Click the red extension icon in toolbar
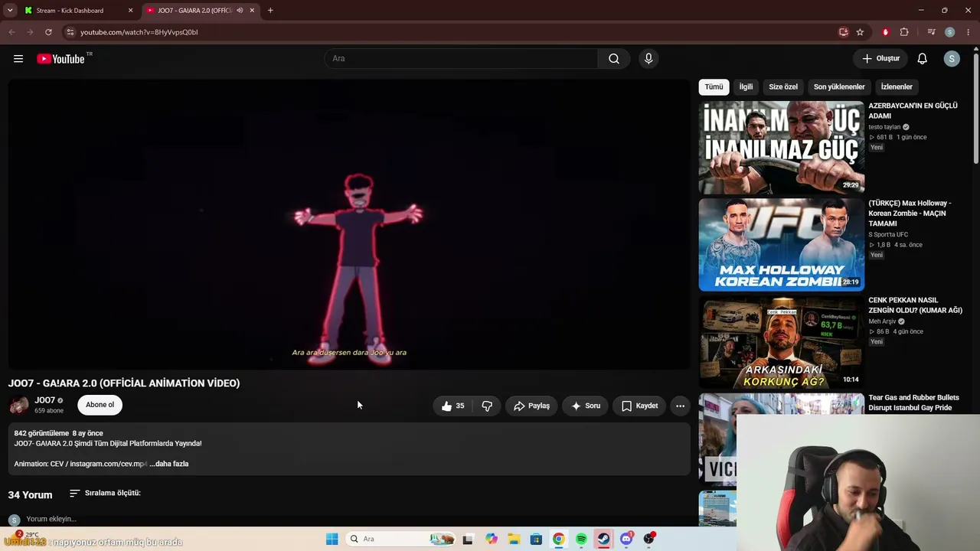 pyautogui.click(x=886, y=32)
